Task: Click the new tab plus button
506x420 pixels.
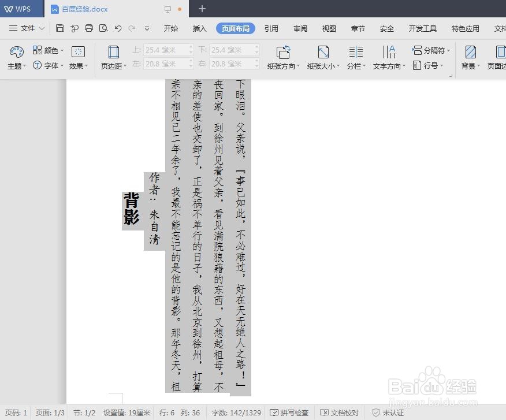Action: (x=202, y=9)
